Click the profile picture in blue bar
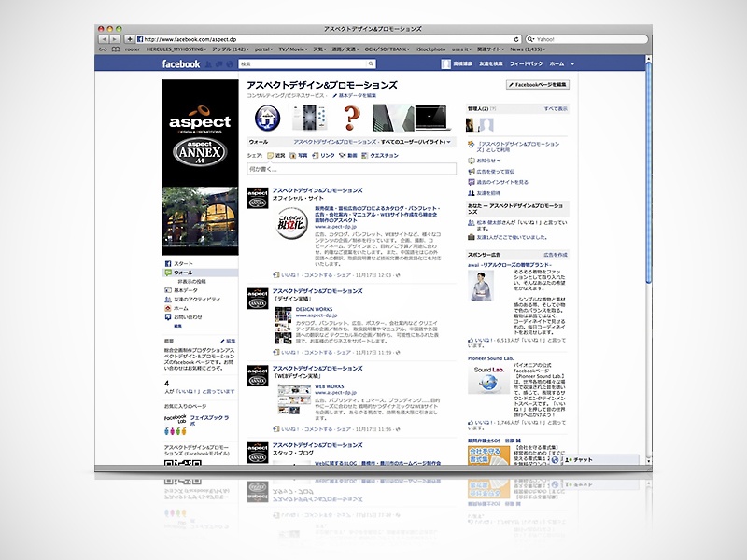Image resolution: width=747 pixels, height=560 pixels. [446, 63]
